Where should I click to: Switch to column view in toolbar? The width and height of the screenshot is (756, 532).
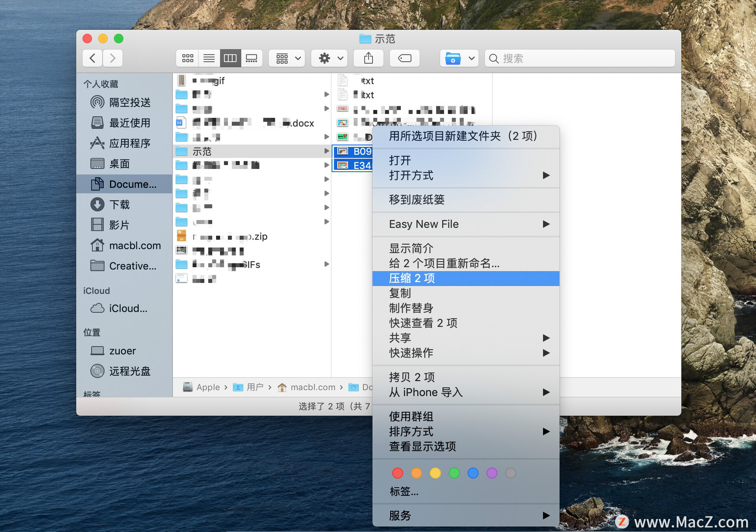[230, 58]
